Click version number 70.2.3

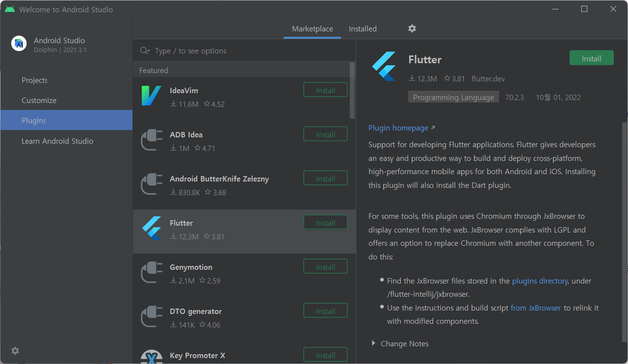click(515, 97)
